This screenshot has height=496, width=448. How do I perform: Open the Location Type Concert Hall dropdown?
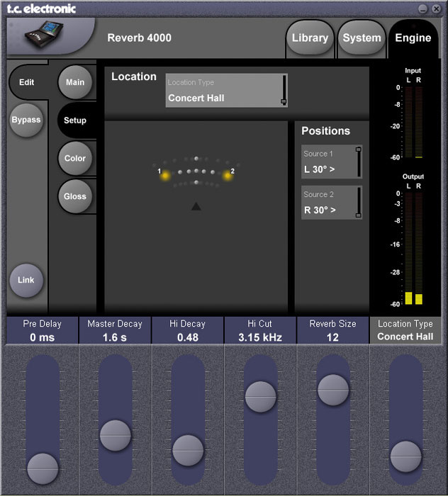[226, 91]
